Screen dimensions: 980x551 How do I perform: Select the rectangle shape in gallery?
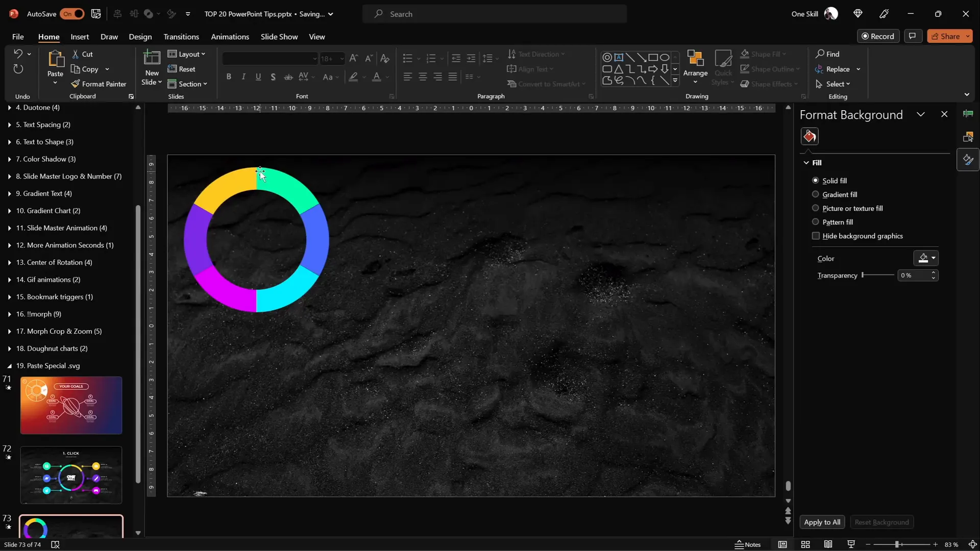point(653,57)
